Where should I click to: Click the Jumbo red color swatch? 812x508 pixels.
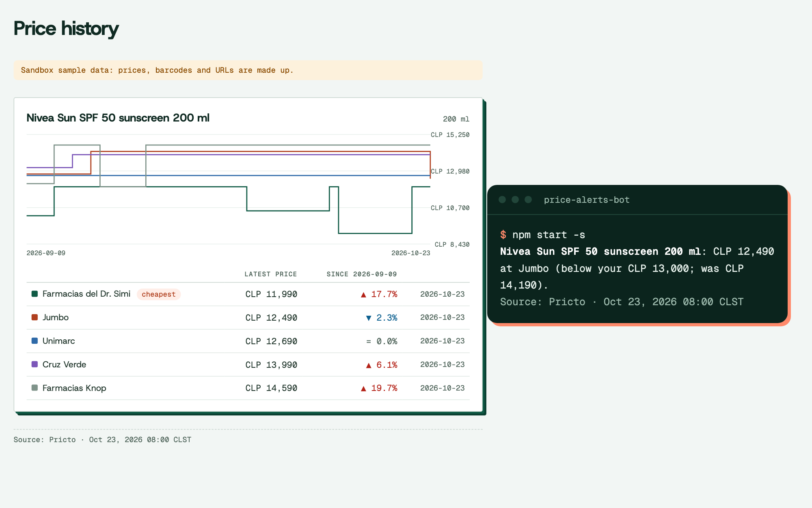tap(35, 317)
